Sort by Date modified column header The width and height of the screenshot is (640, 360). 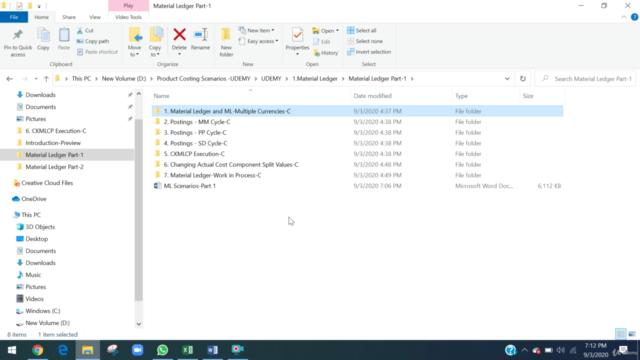click(372, 96)
